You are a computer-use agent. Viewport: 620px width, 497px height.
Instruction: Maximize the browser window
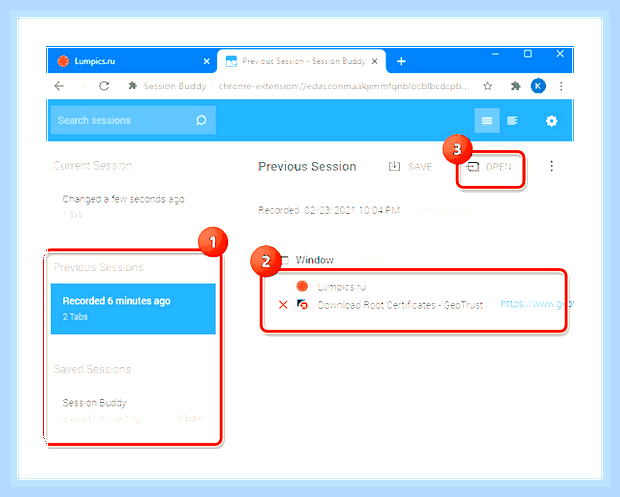click(x=527, y=54)
